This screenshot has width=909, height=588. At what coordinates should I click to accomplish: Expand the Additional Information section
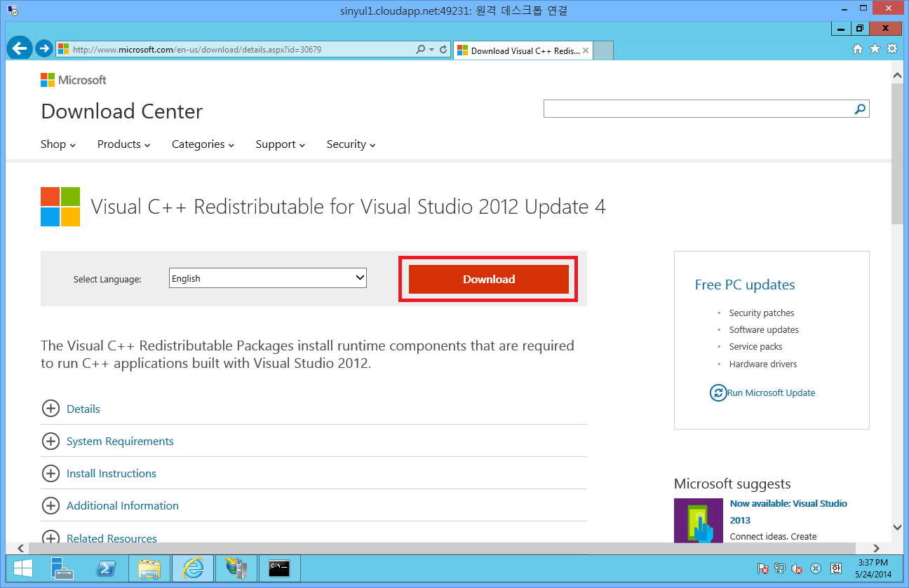pos(50,505)
